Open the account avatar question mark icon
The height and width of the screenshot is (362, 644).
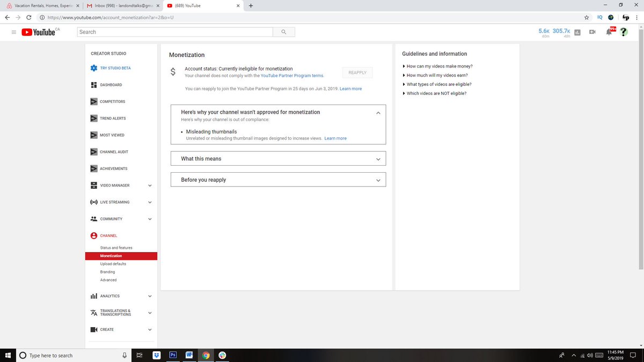point(624,32)
